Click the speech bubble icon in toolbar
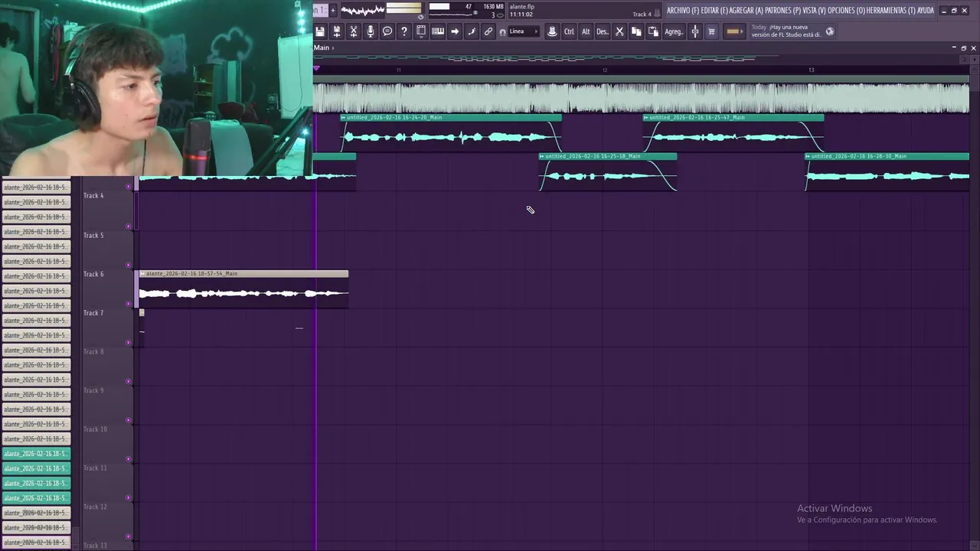Screen dimensions: 980x551 click(x=387, y=31)
